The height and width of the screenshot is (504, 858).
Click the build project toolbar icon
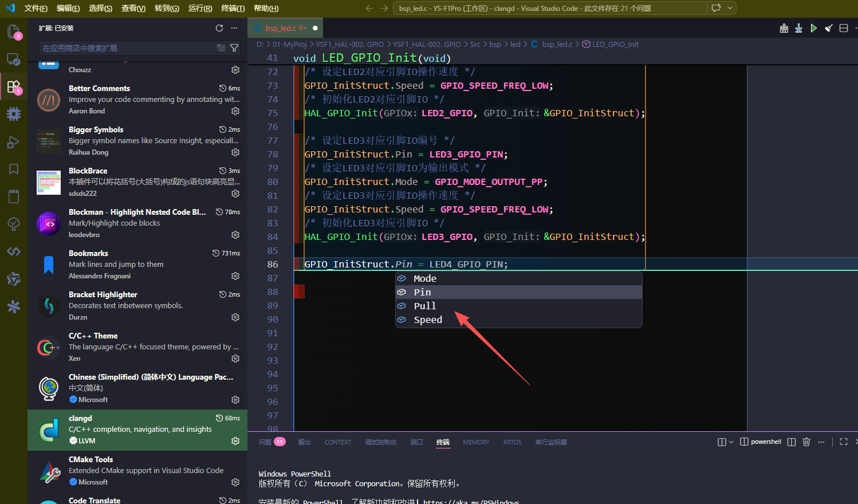[784, 28]
